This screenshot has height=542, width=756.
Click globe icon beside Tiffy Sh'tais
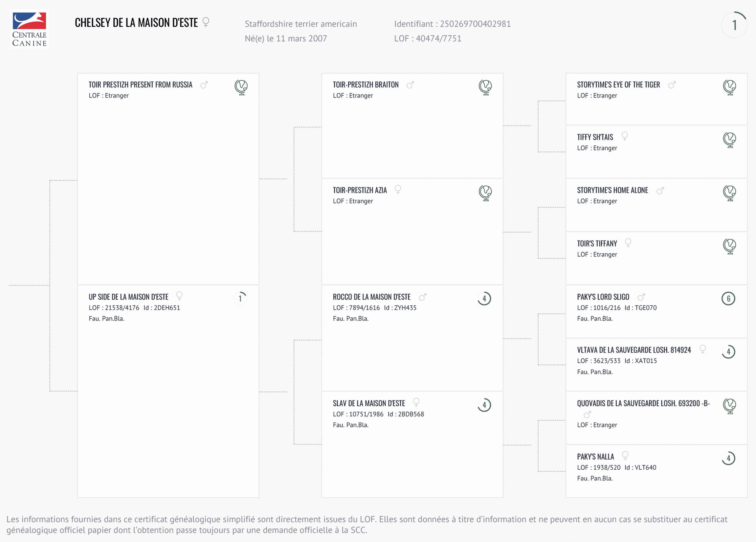coord(729,140)
